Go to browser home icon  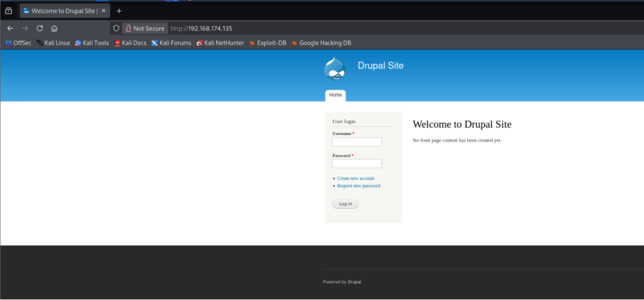point(54,28)
